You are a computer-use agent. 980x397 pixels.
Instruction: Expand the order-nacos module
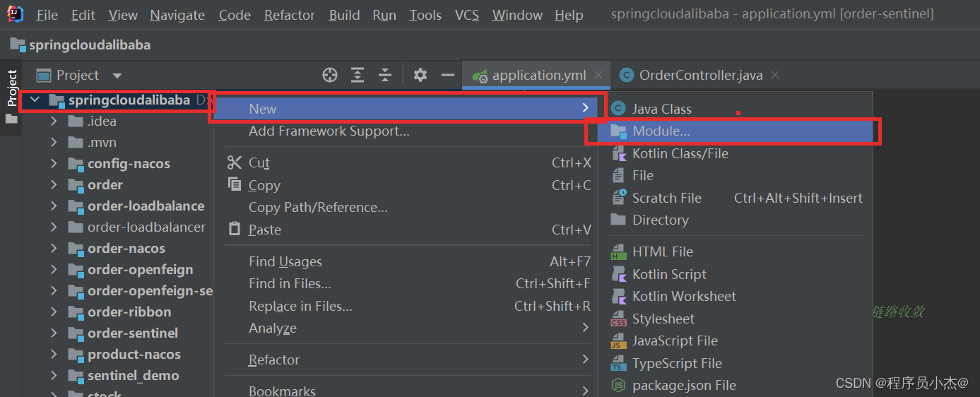pos(54,249)
